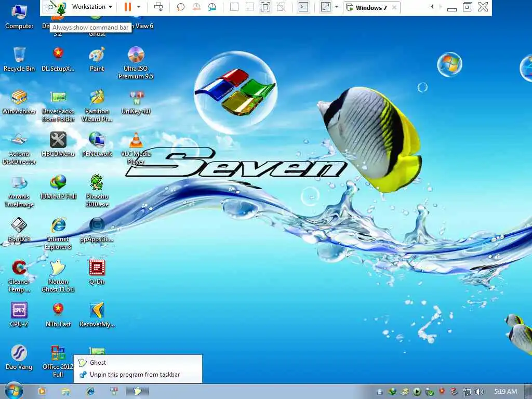
Task: Click the stretch guest display icon
Action: click(325, 6)
